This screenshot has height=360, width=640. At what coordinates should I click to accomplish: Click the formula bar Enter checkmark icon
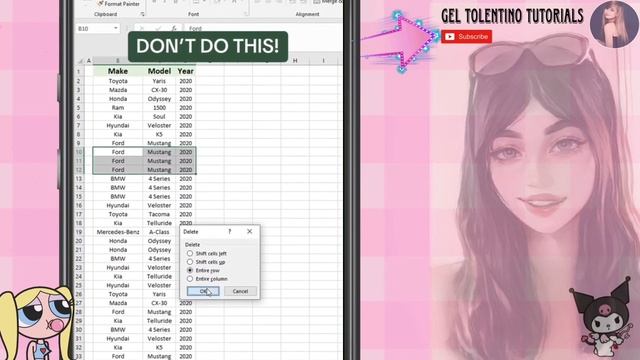(158, 29)
